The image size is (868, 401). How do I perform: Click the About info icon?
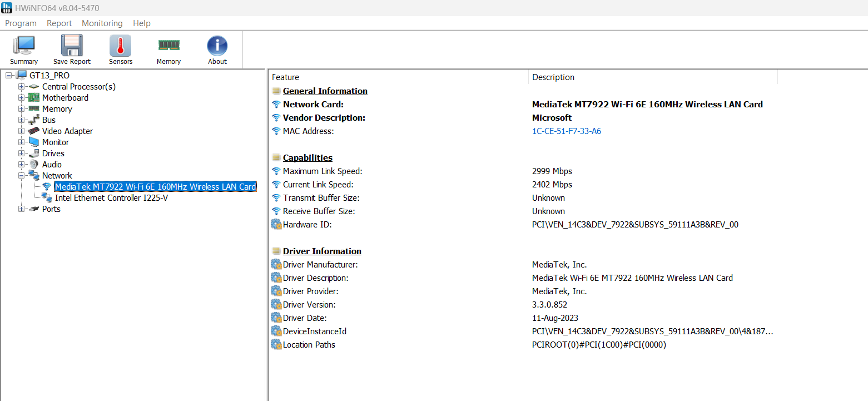pyautogui.click(x=217, y=46)
